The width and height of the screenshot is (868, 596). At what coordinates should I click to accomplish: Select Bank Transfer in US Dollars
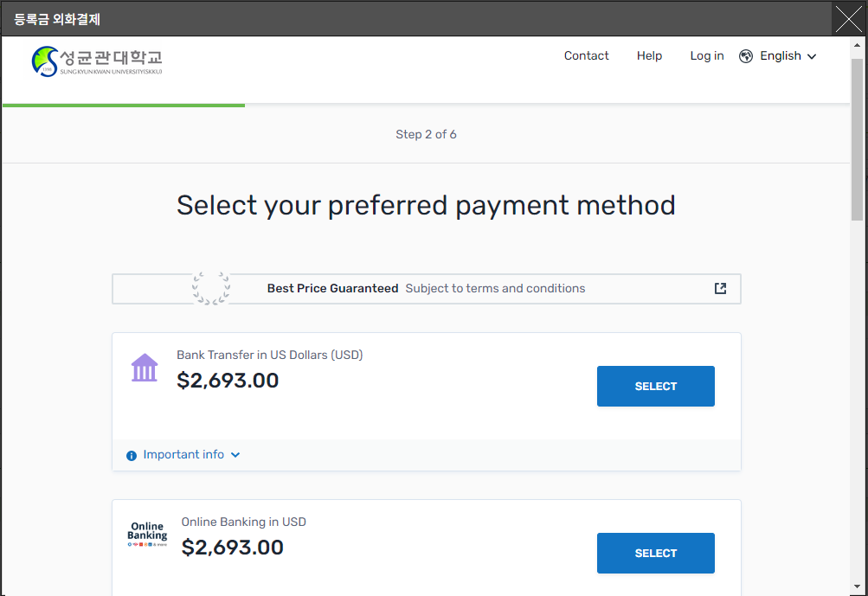click(655, 387)
